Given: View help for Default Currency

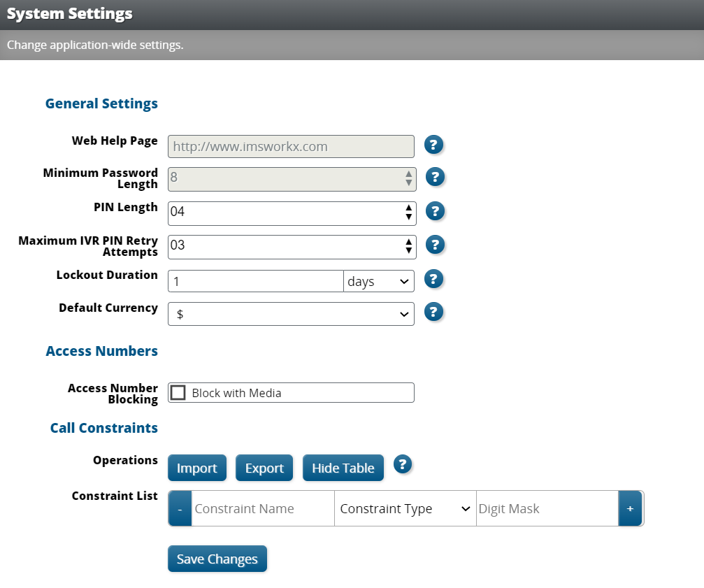Looking at the screenshot, I should [x=433, y=312].
